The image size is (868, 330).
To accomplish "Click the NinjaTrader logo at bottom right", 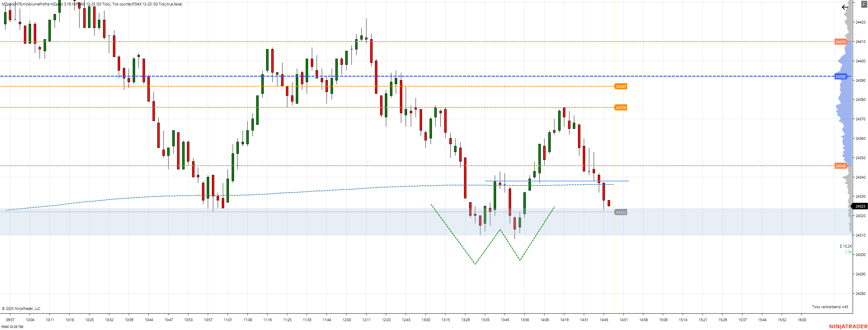I will (x=848, y=326).
